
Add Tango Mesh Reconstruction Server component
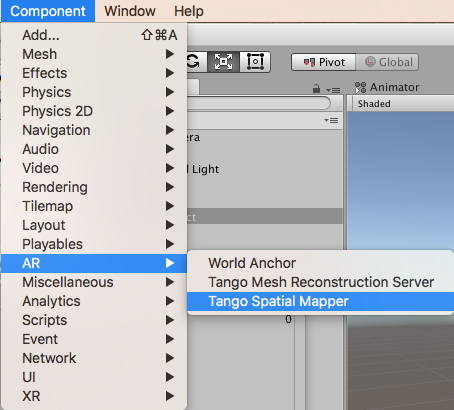point(320,282)
